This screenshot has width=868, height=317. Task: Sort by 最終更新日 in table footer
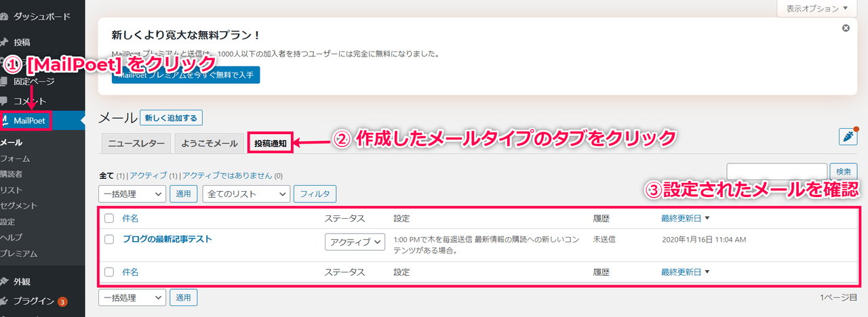point(685,272)
